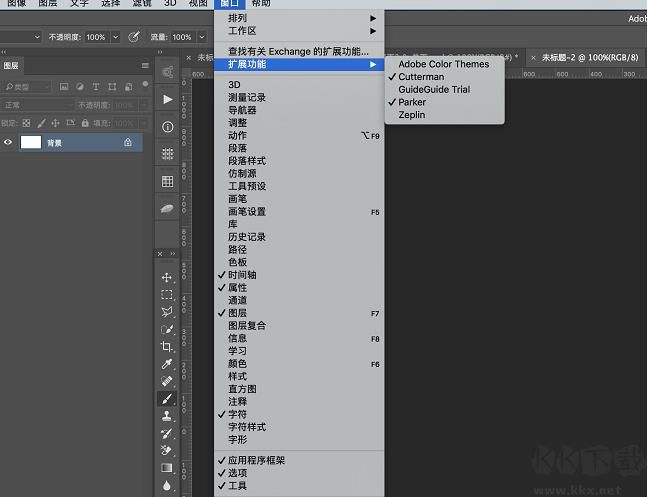The image size is (648, 497).
Task: Select the Healing Brush bandage tool
Action: [167, 381]
